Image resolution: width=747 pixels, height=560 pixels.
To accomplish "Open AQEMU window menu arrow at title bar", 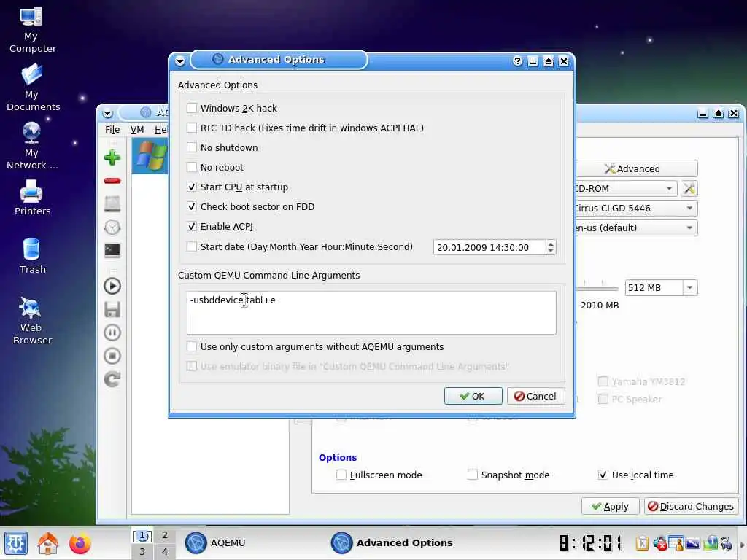I will (108, 114).
